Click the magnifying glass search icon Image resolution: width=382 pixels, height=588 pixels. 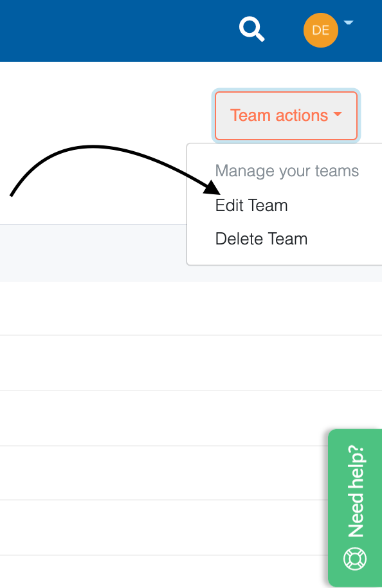tap(251, 29)
